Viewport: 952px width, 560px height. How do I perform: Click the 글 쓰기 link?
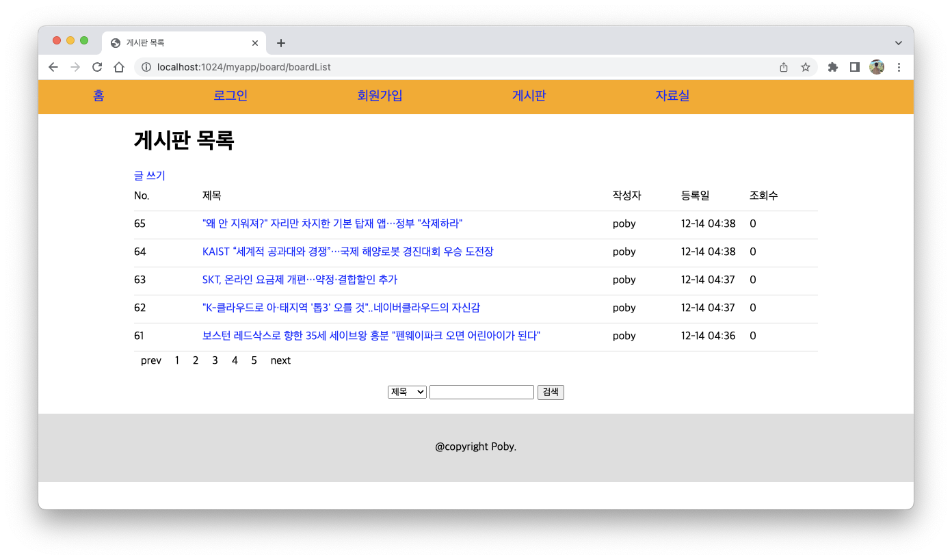point(150,176)
